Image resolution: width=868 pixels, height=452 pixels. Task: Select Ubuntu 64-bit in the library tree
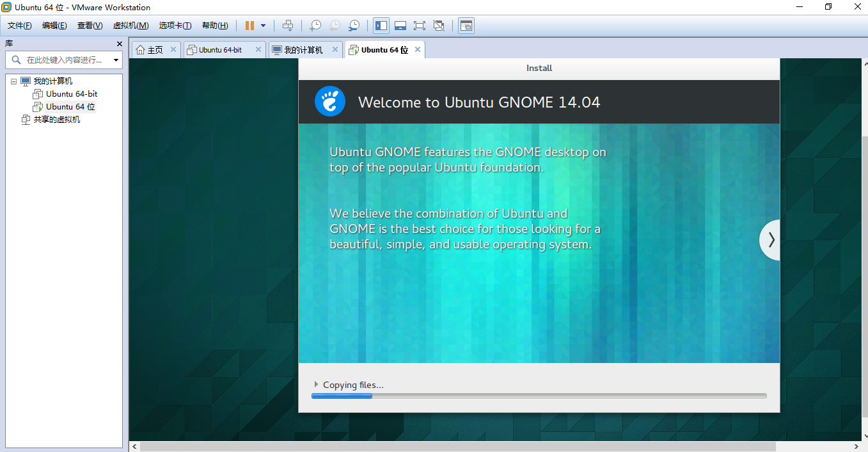[x=72, y=94]
